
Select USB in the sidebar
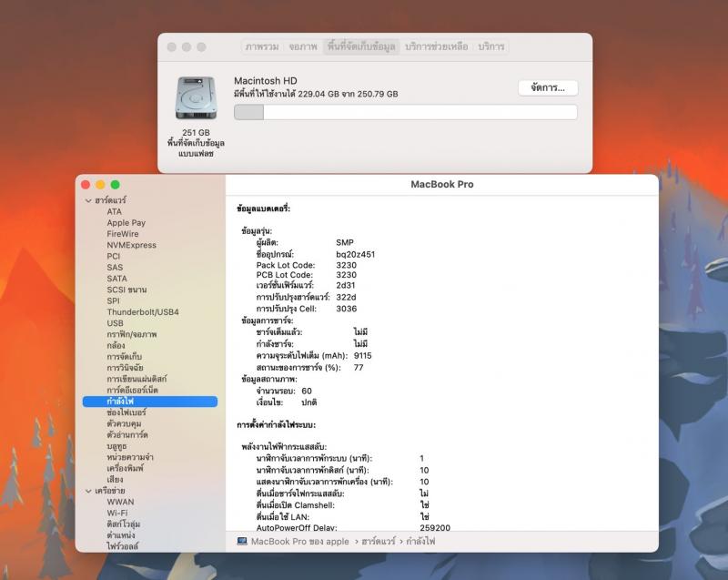tap(115, 323)
